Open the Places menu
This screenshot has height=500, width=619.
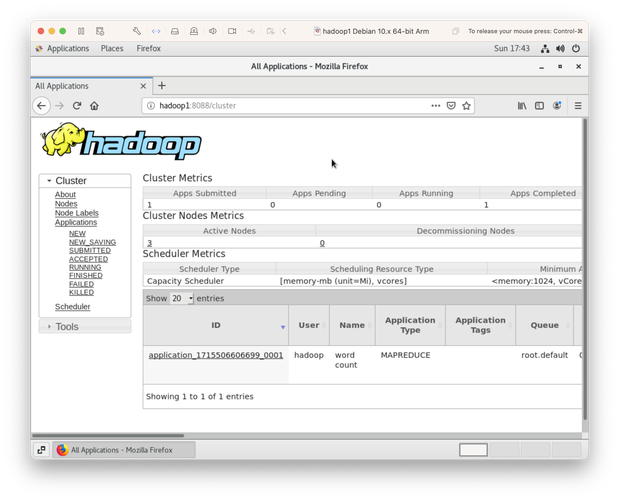tap(112, 48)
